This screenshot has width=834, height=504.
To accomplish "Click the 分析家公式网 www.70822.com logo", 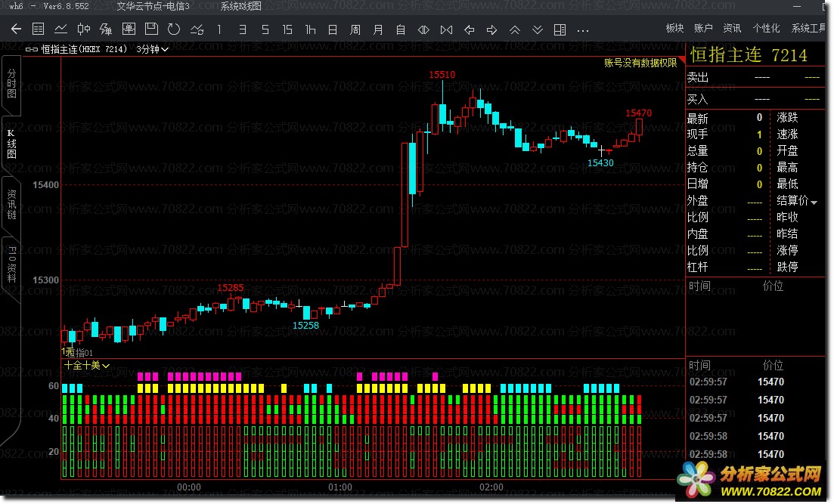I will (x=751, y=480).
